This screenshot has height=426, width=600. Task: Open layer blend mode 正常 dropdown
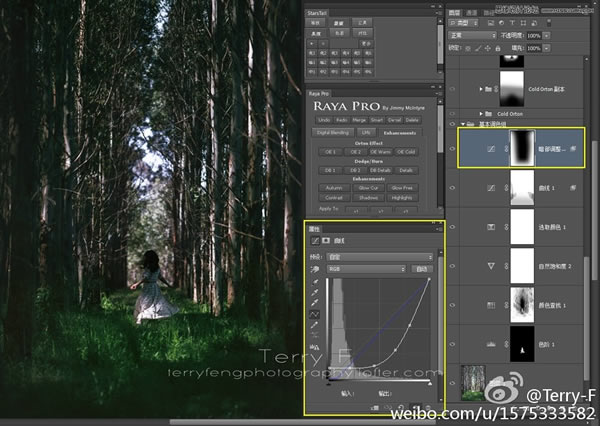[x=472, y=36]
